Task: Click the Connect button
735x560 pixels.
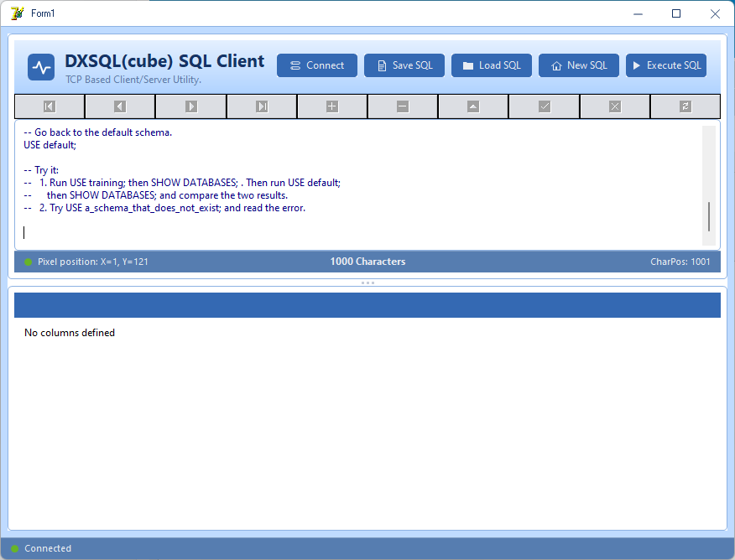Action: (x=317, y=65)
